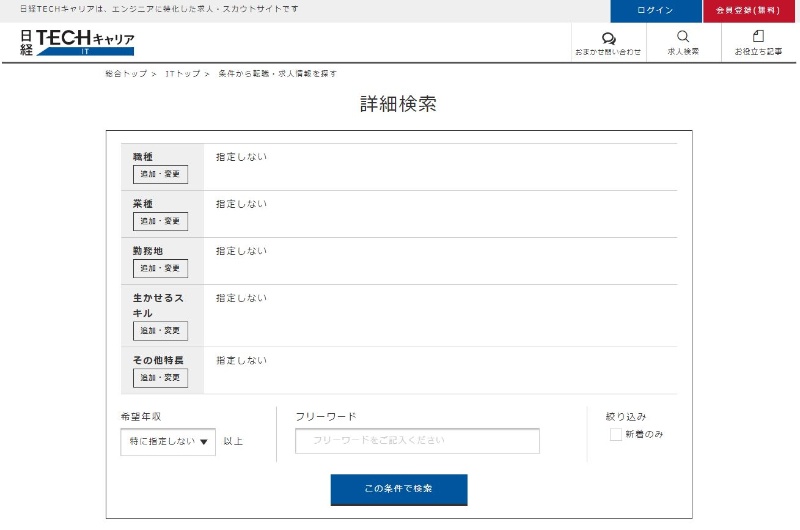Click ログイン in top bar

[x=655, y=10]
